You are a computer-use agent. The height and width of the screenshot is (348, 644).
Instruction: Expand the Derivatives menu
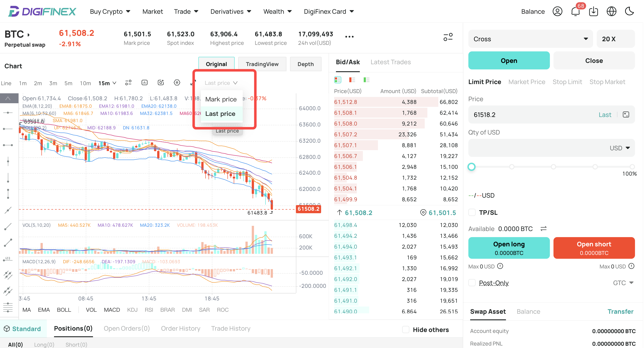(x=231, y=11)
